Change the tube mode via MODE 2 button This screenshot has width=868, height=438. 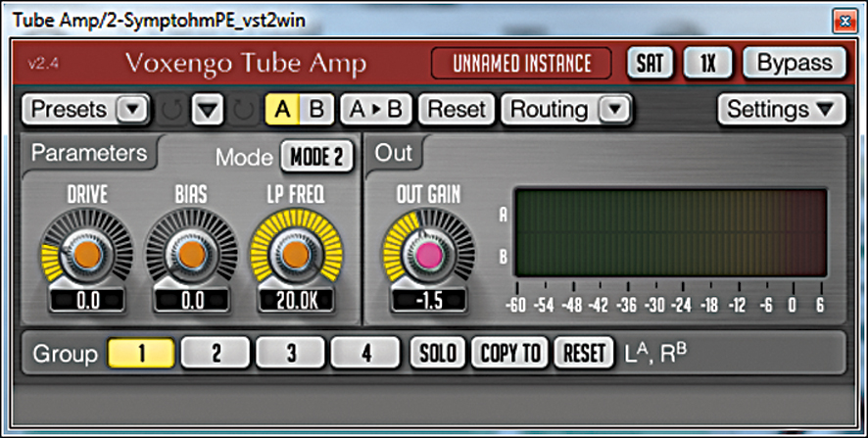[317, 157]
